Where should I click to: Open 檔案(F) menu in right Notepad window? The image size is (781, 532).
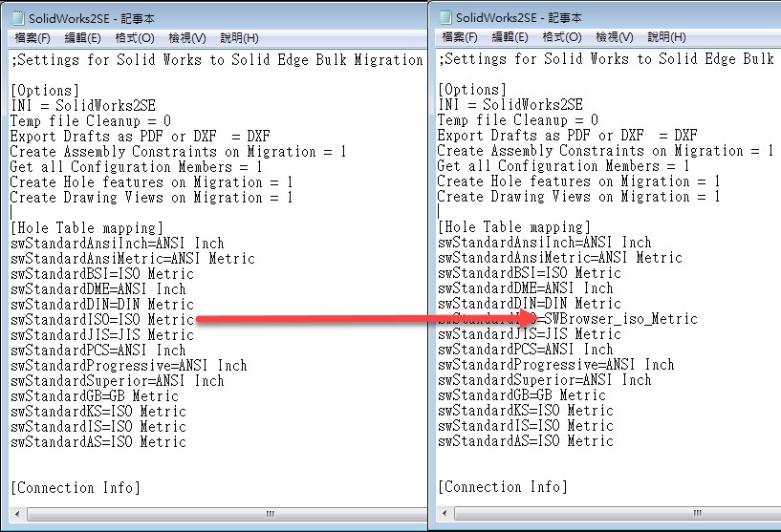pyautogui.click(x=460, y=37)
